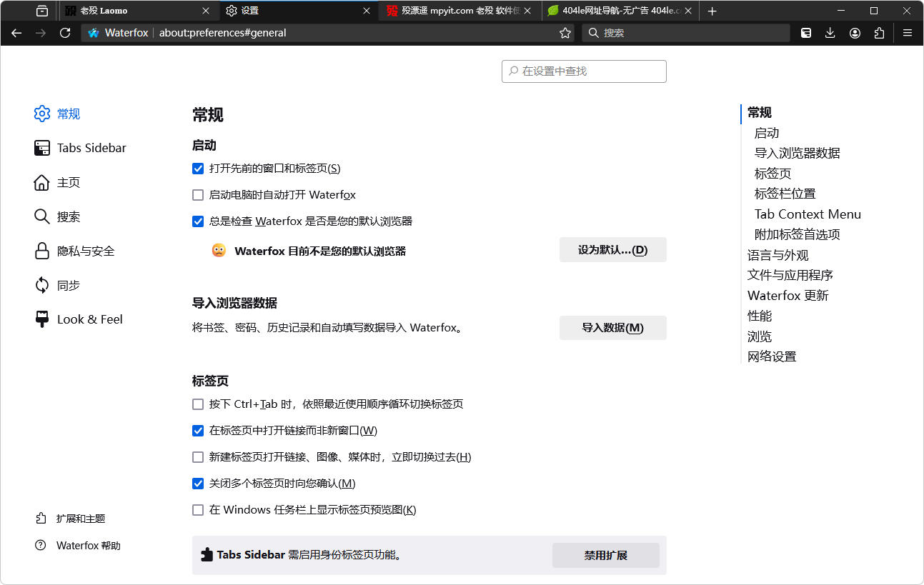Click the Look & Feel brush icon
This screenshot has width=924, height=585.
(x=42, y=319)
